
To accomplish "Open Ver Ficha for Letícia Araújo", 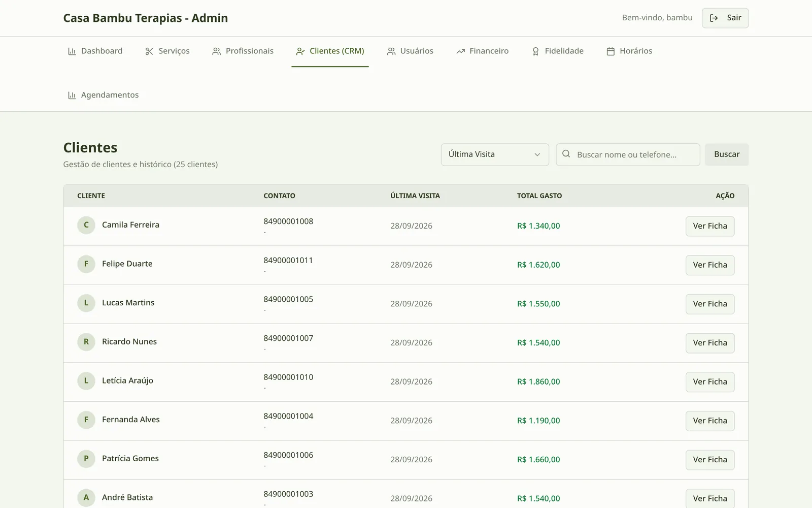I will pos(710,382).
